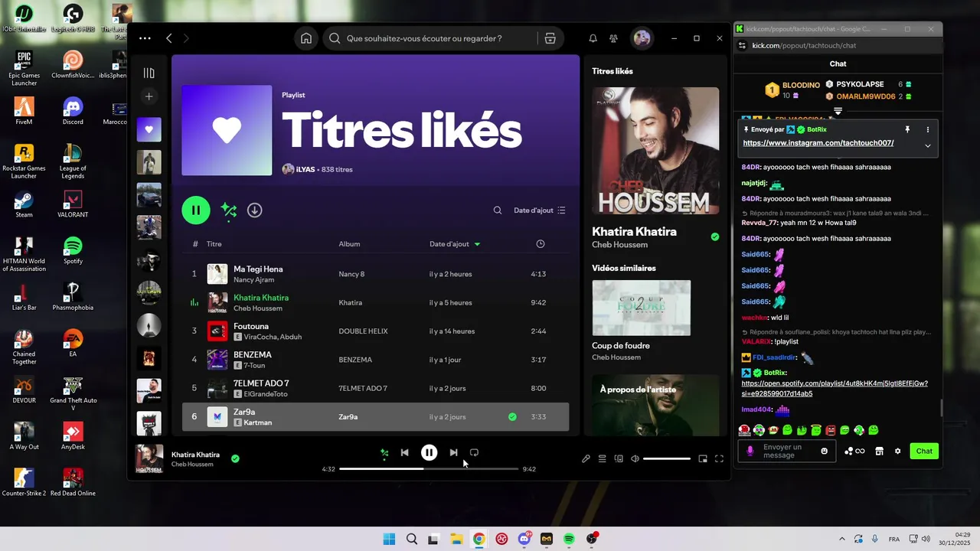Toggle Smart Shuffle next to the green pause button
The image size is (980, 551).
(x=228, y=210)
